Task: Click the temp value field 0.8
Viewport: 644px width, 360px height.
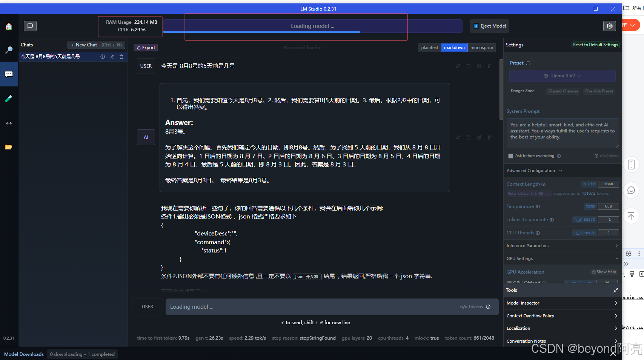Action: (608, 207)
